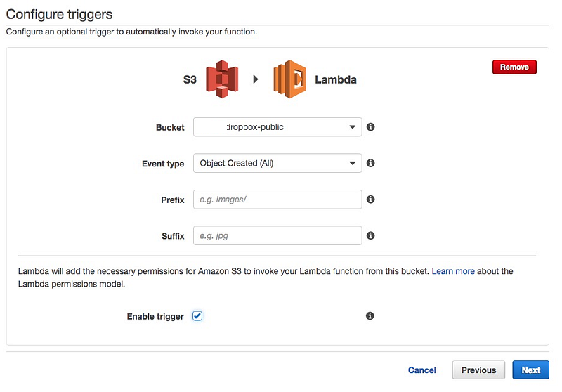Screen dimensions: 562x392
Task: Open the info icon next to Suffix
Action: pyautogui.click(x=371, y=235)
